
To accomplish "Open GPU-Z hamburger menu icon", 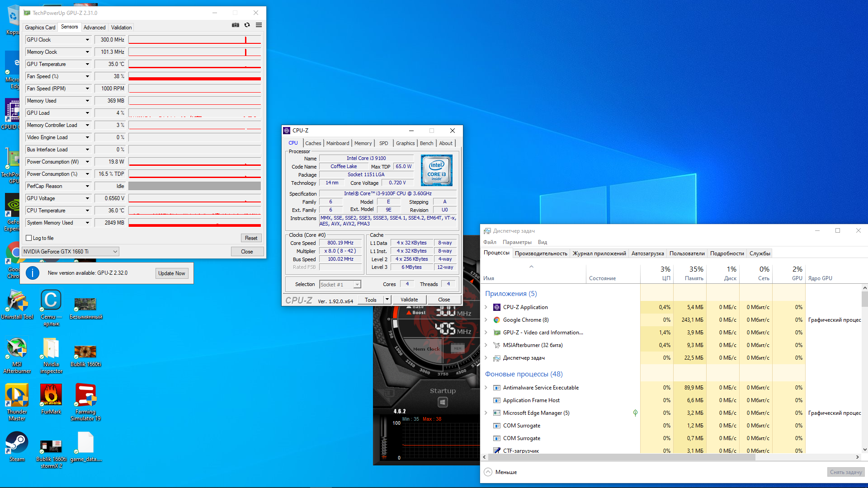I will click(x=259, y=25).
